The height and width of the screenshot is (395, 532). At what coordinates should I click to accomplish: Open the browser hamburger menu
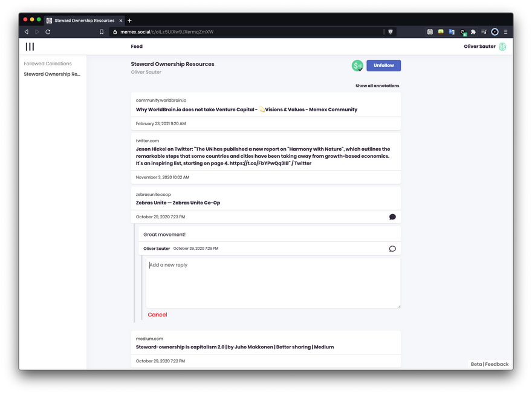pos(505,31)
